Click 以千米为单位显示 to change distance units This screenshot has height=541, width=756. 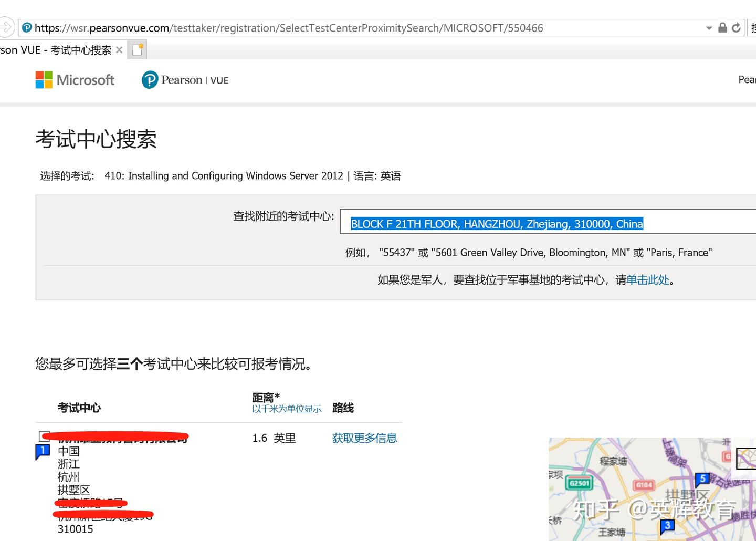click(x=287, y=409)
